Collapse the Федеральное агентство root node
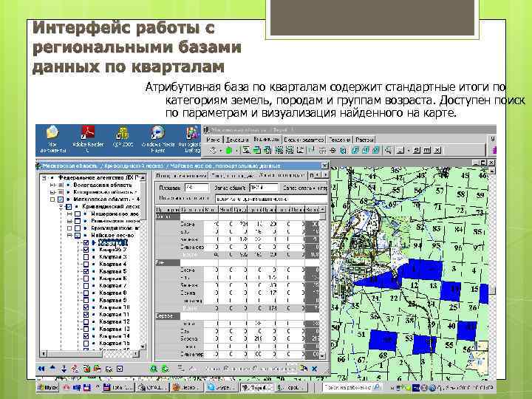 tap(44, 178)
